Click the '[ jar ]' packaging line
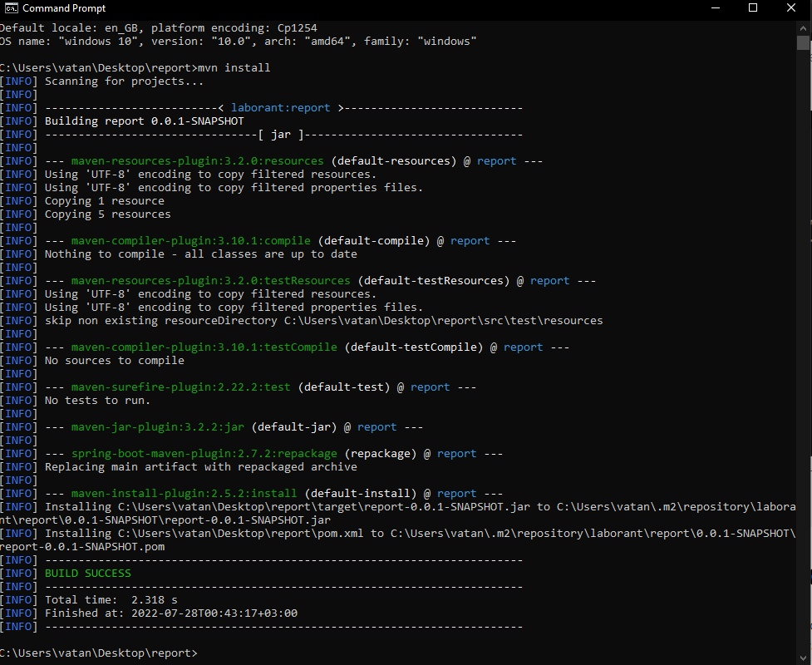 283,135
